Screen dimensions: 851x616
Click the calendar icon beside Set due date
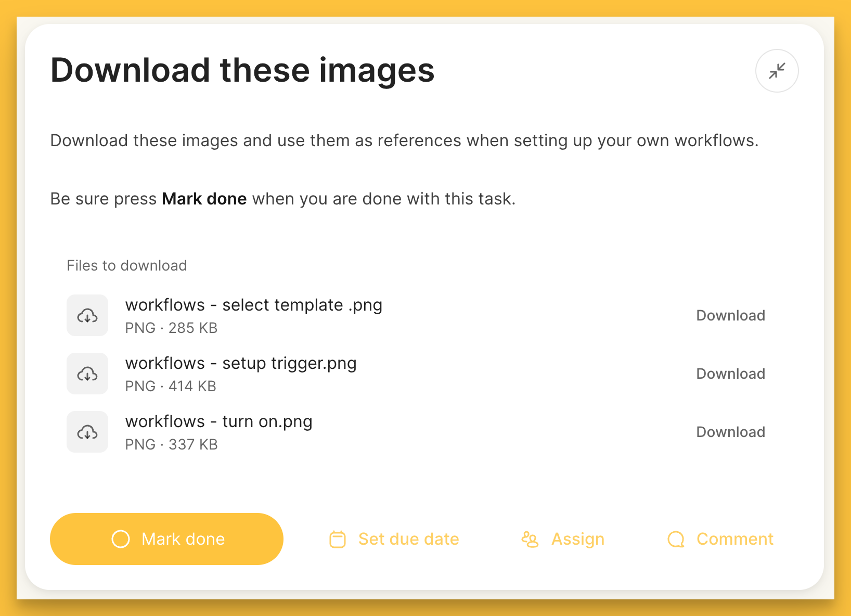(337, 539)
